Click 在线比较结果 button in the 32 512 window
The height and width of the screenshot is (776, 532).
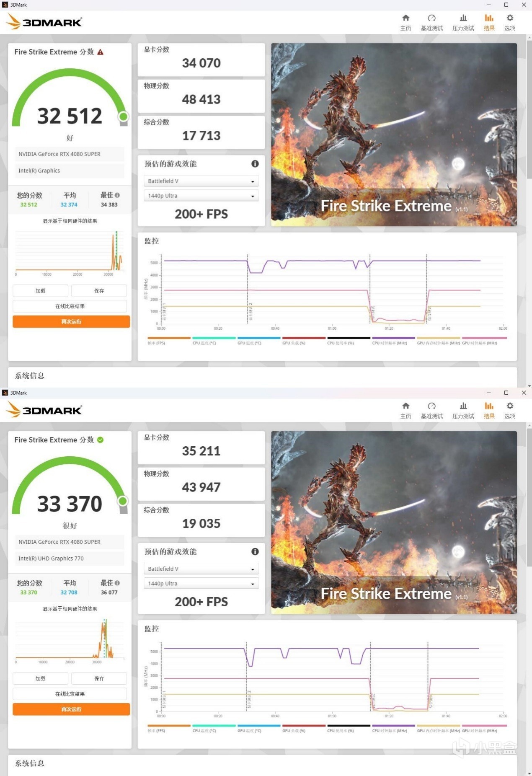(x=70, y=306)
